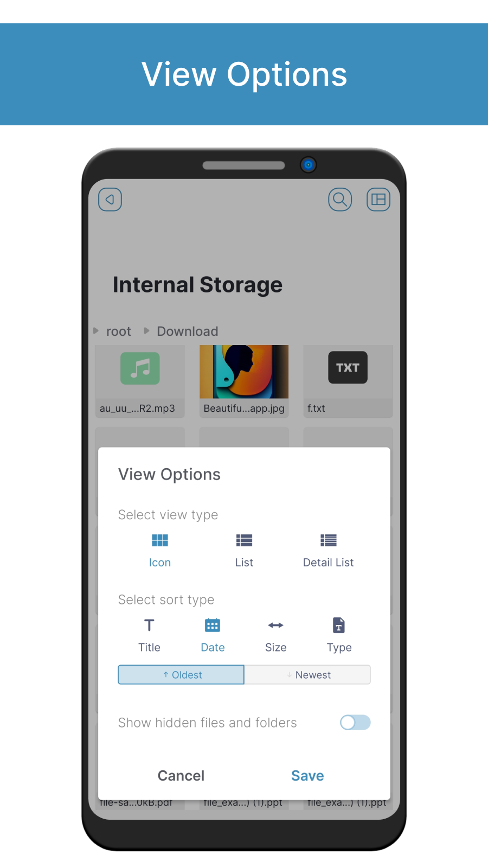Image resolution: width=488 pixels, height=868 pixels.
Task: Select Newest sort order
Action: (307, 675)
